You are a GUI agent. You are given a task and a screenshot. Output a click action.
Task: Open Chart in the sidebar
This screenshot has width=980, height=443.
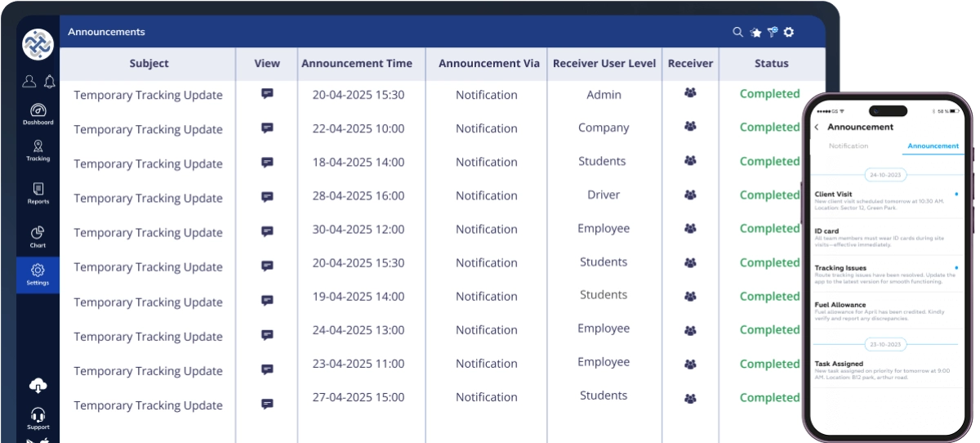point(38,237)
